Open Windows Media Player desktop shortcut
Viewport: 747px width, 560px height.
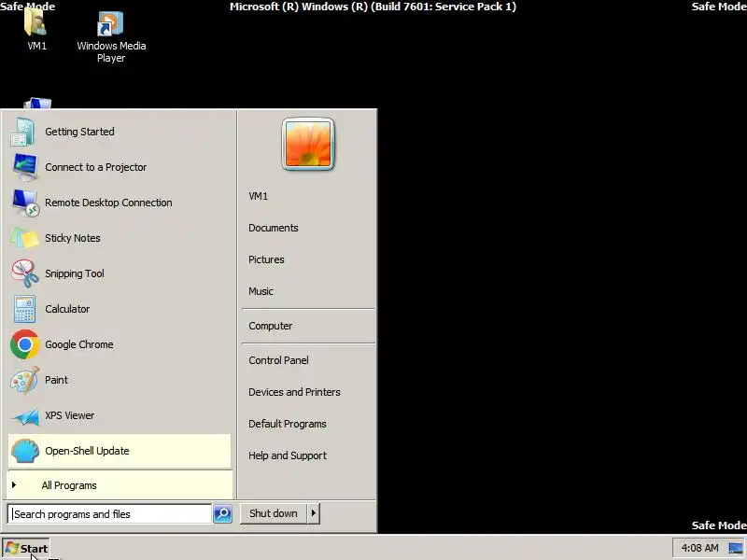(x=110, y=24)
